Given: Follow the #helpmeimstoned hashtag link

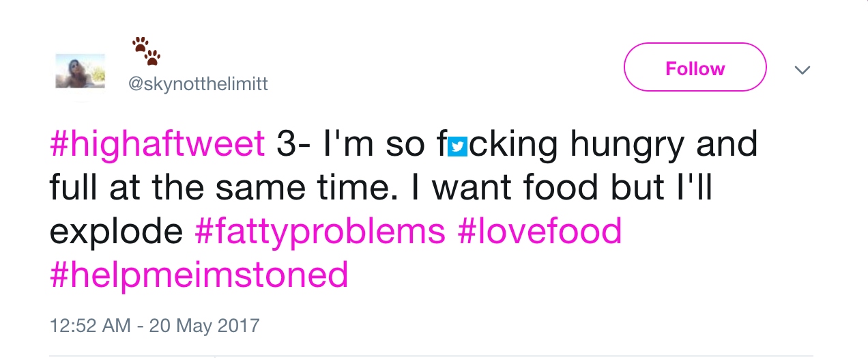Looking at the screenshot, I should tap(199, 274).
